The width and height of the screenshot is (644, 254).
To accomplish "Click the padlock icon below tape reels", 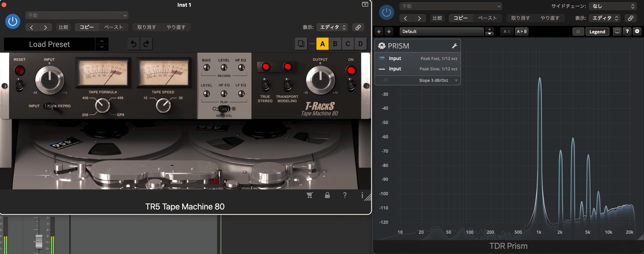I will click(327, 195).
